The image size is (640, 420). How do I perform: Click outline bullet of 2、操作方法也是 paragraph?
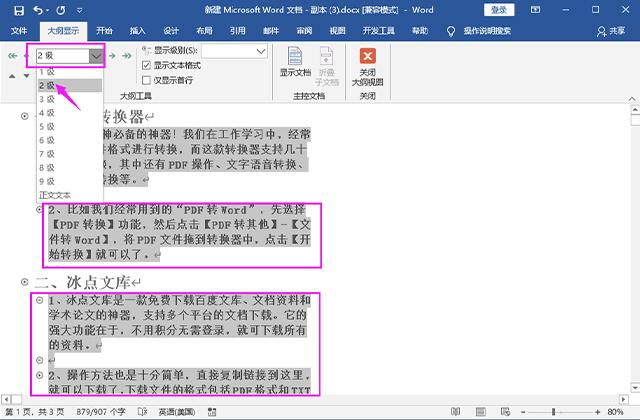pos(40,375)
